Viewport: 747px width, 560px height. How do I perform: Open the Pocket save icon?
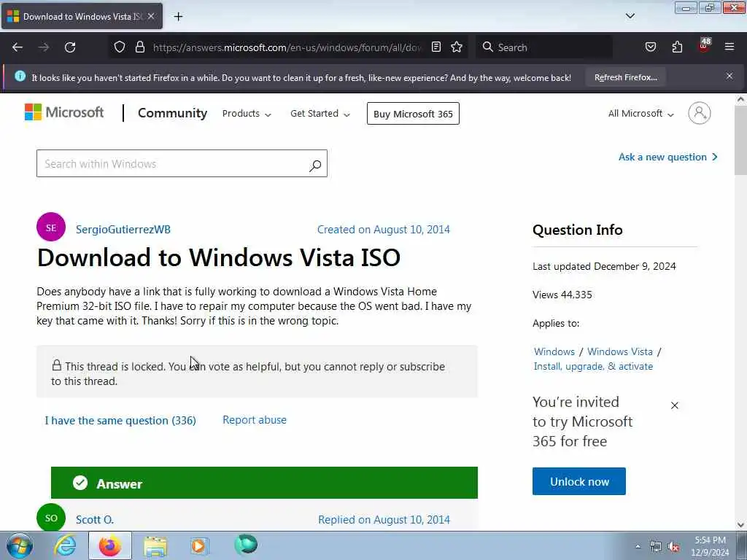(x=650, y=47)
